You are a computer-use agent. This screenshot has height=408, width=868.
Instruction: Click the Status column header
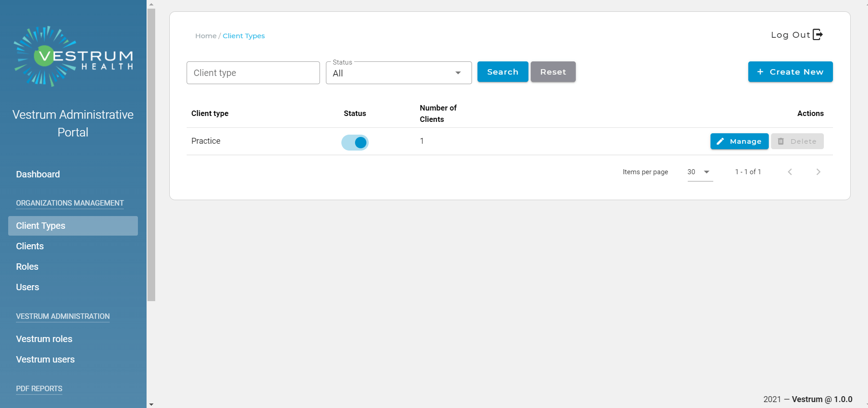coord(355,113)
